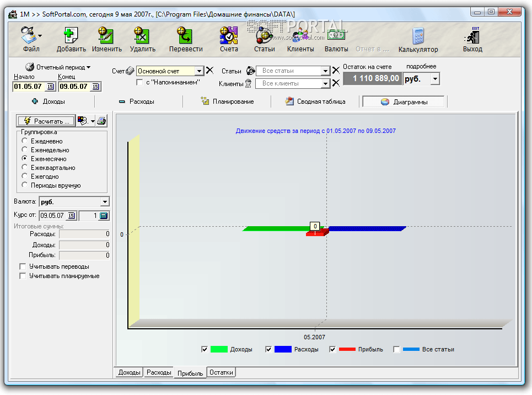Uncheck the Прибыль legend checkbox
The height and width of the screenshot is (395, 532).
(332, 350)
